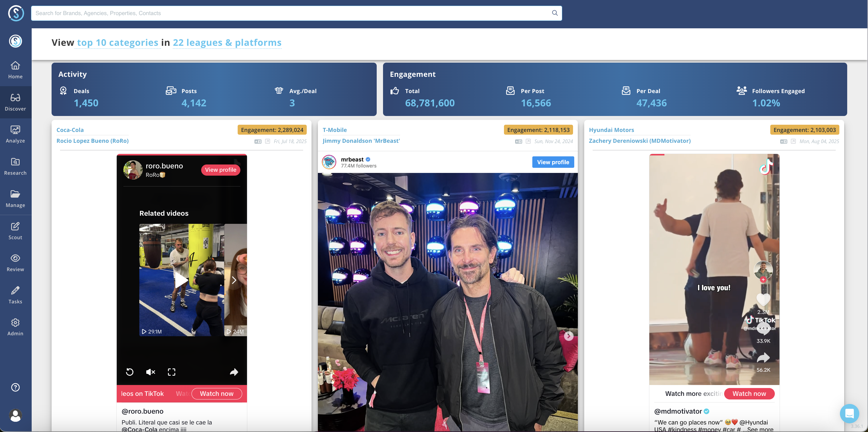Image resolution: width=868 pixels, height=432 pixels.
Task: Click the second logo below the header
Action: 15,41
